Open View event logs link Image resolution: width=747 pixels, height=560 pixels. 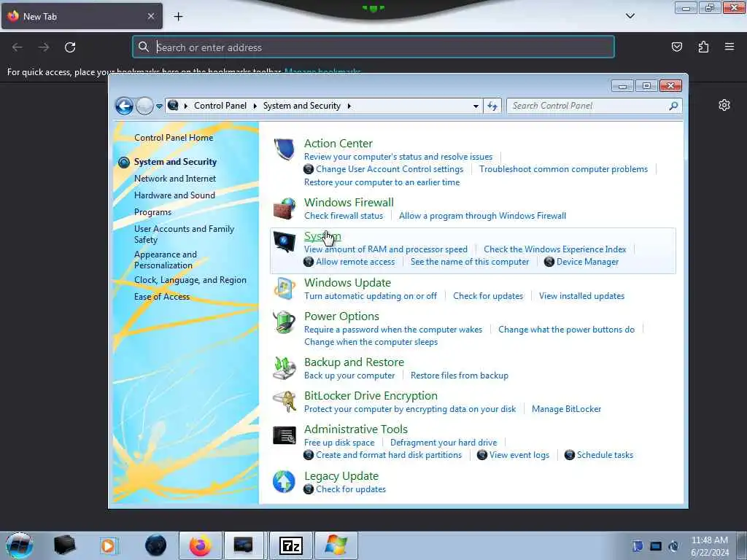coord(519,455)
